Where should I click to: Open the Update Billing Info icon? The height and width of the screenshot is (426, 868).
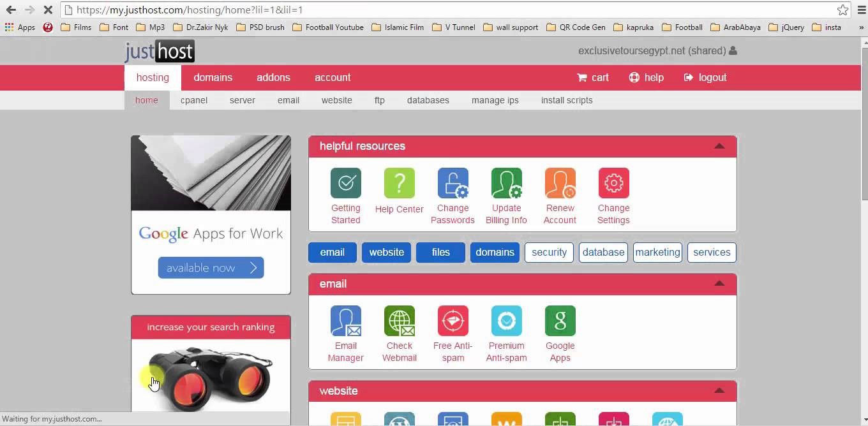(x=507, y=183)
